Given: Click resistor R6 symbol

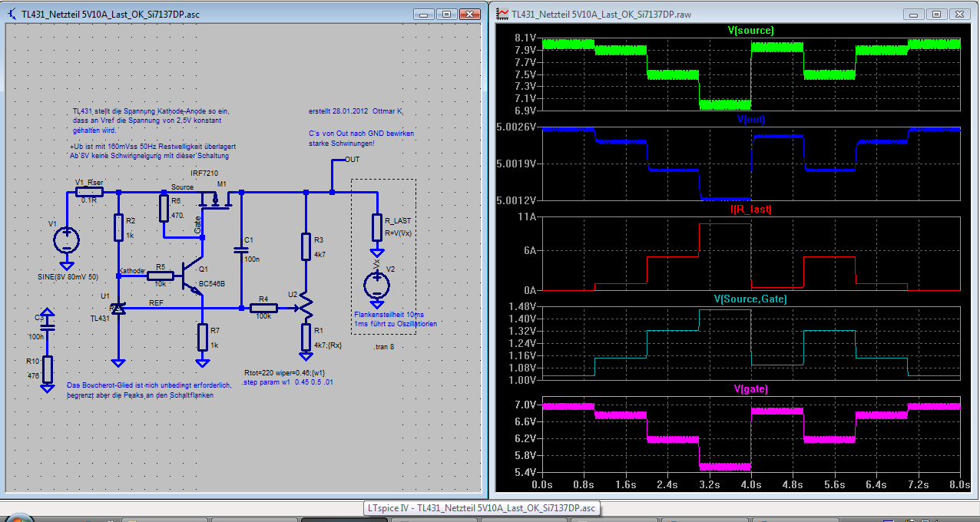Looking at the screenshot, I should click(x=164, y=208).
